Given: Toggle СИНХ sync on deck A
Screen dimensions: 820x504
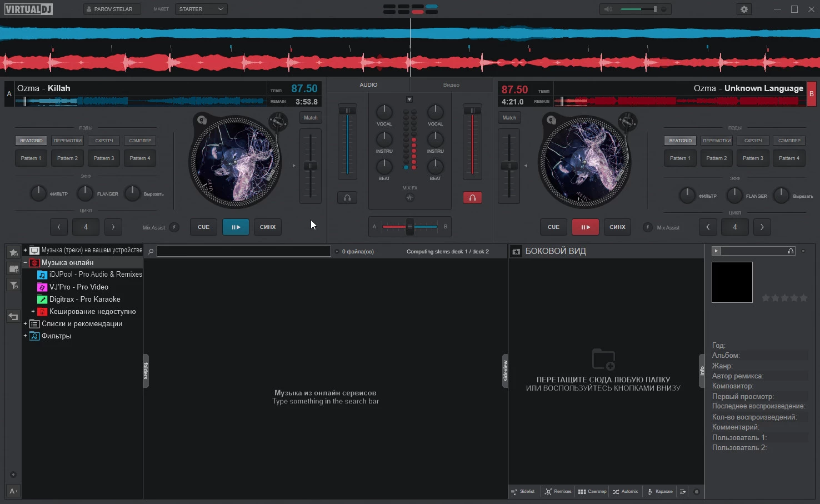Looking at the screenshot, I should click(268, 227).
